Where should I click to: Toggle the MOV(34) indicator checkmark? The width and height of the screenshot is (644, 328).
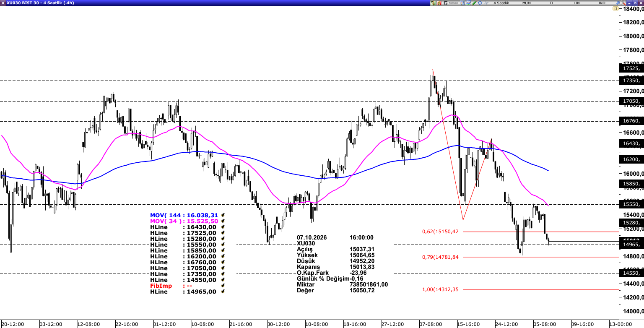223,221
